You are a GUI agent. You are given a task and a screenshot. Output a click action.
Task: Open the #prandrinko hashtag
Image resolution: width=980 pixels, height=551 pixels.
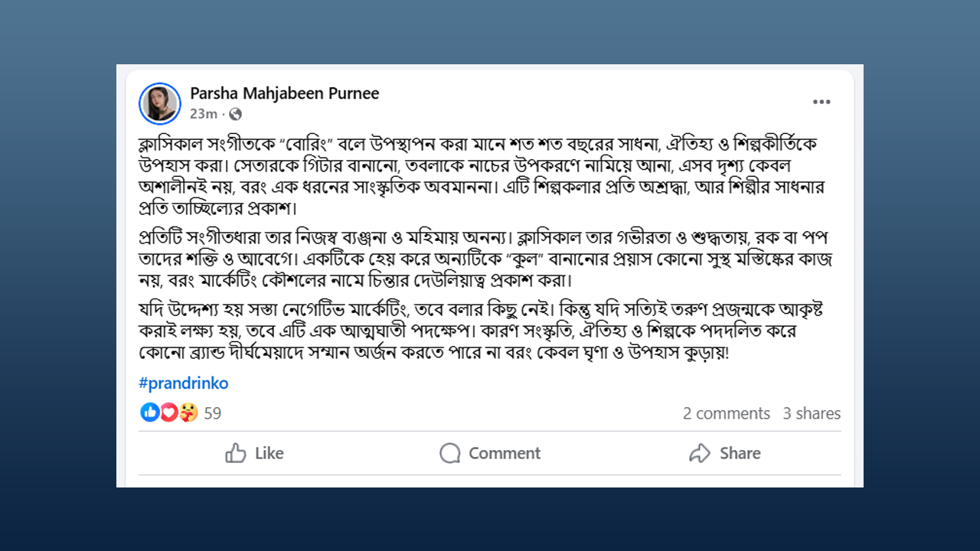tap(184, 383)
